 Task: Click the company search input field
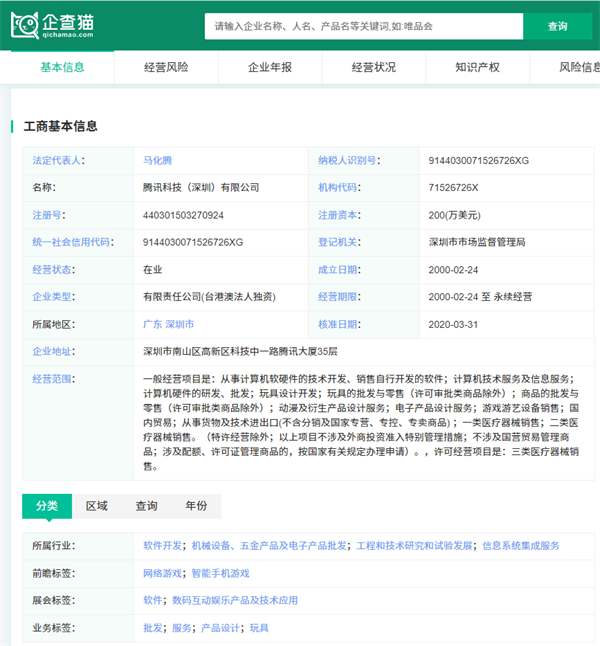point(362,26)
